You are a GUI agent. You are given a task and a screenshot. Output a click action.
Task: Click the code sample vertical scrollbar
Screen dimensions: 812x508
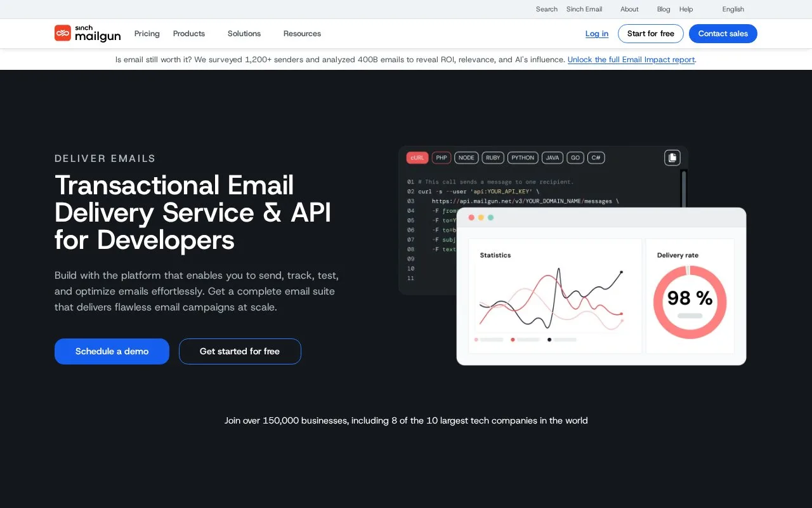(x=683, y=187)
